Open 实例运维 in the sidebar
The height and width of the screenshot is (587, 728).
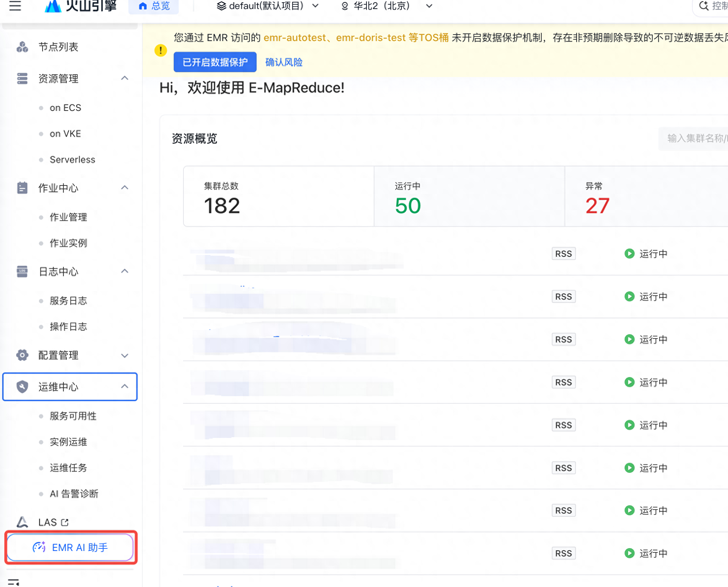pyautogui.click(x=68, y=442)
